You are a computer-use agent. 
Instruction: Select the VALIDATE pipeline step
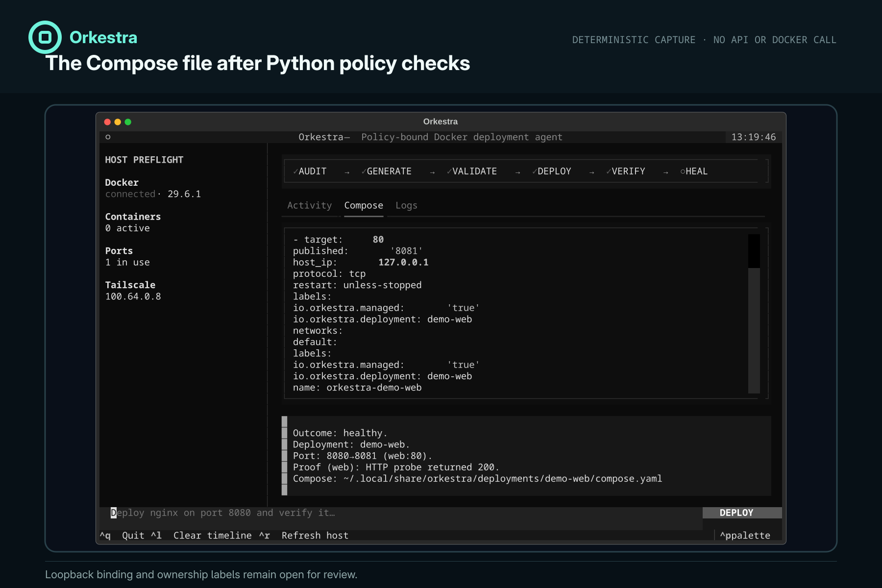[471, 171]
